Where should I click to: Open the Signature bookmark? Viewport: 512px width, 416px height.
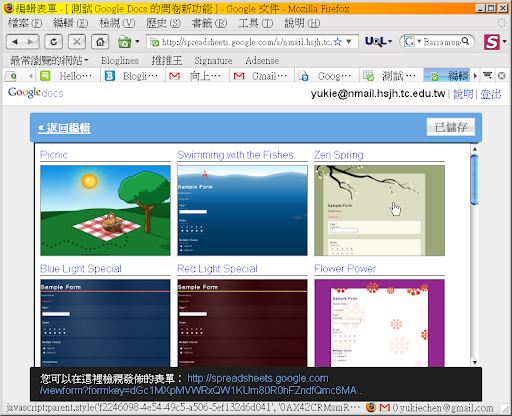point(213,60)
